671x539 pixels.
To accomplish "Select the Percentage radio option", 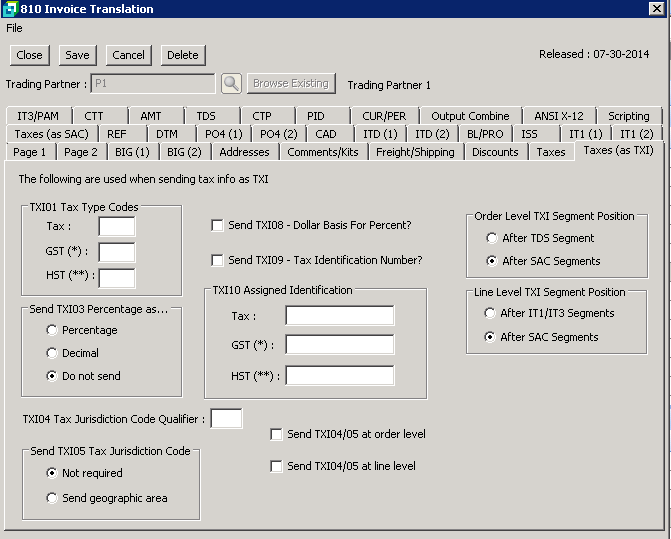I will 52,330.
